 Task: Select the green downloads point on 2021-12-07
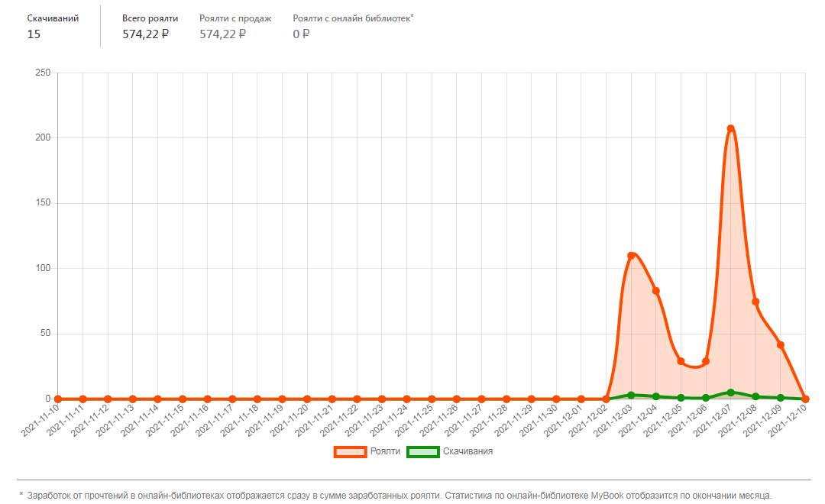pyautogui.click(x=731, y=393)
